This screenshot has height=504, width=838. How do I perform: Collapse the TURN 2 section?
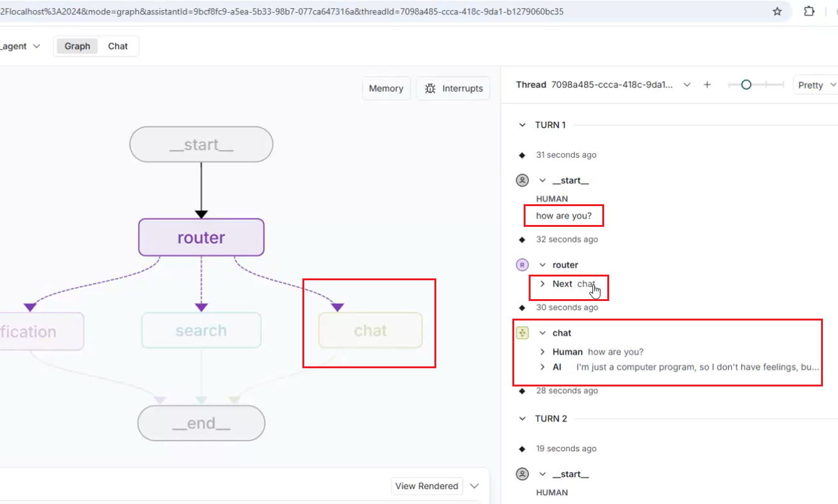522,419
